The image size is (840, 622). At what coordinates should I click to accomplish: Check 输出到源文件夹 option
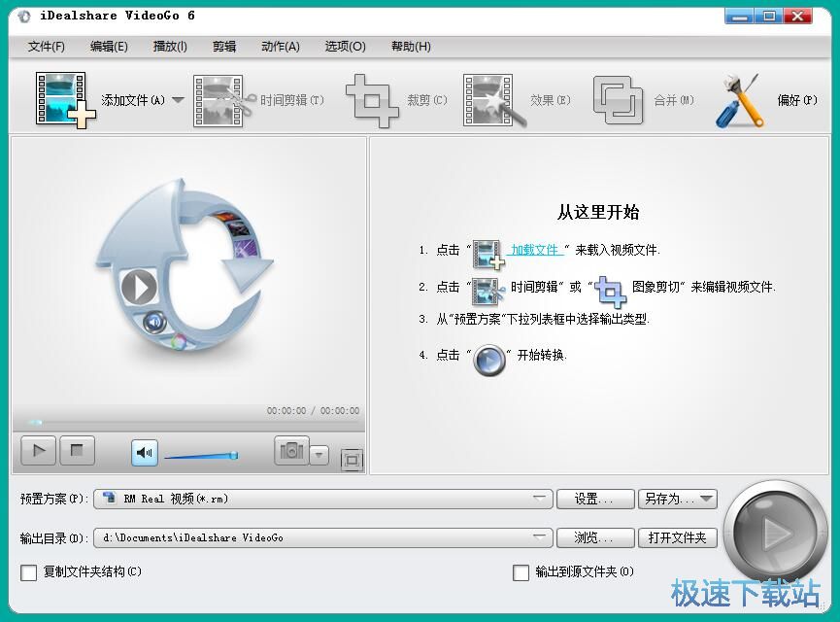point(521,572)
